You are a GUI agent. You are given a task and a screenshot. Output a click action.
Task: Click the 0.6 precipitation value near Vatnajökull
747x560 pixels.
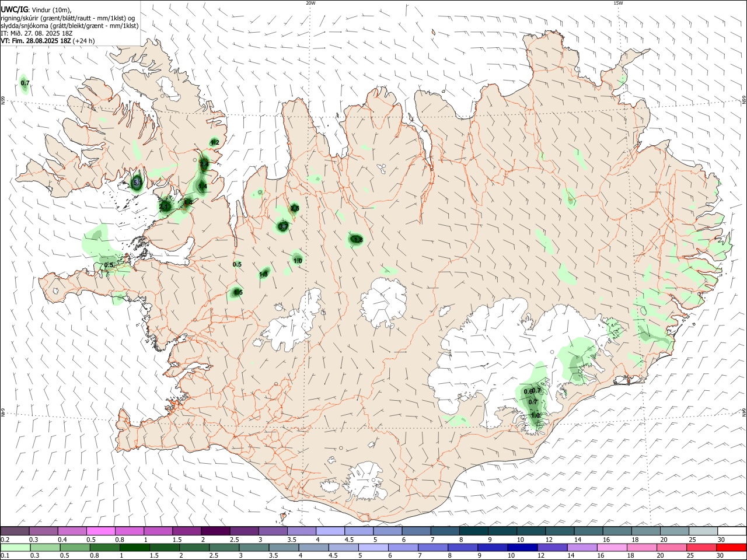click(528, 391)
